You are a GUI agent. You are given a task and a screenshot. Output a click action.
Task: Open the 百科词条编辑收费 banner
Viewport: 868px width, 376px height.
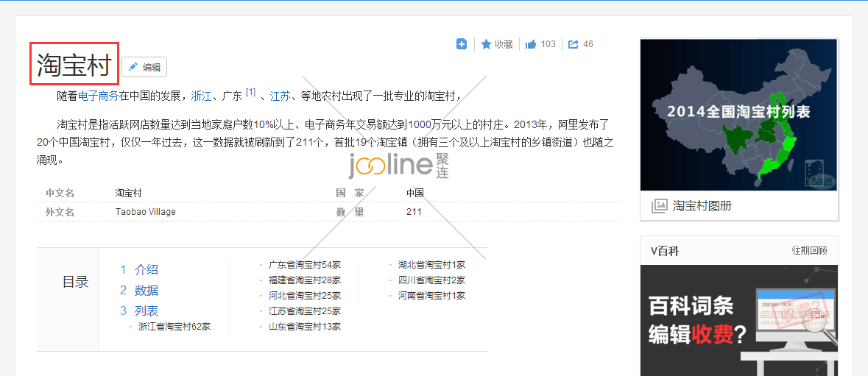739,321
